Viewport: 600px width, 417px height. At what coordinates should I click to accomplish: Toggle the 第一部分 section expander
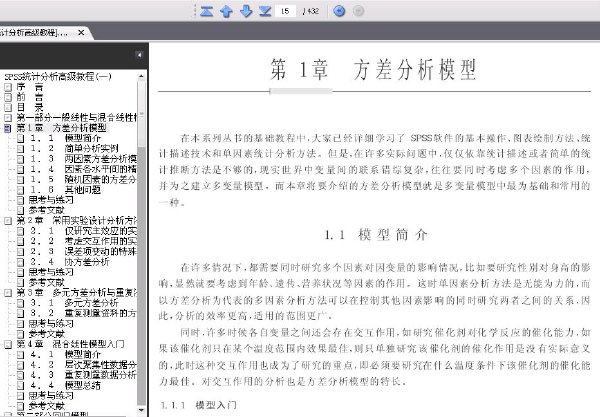[8, 118]
